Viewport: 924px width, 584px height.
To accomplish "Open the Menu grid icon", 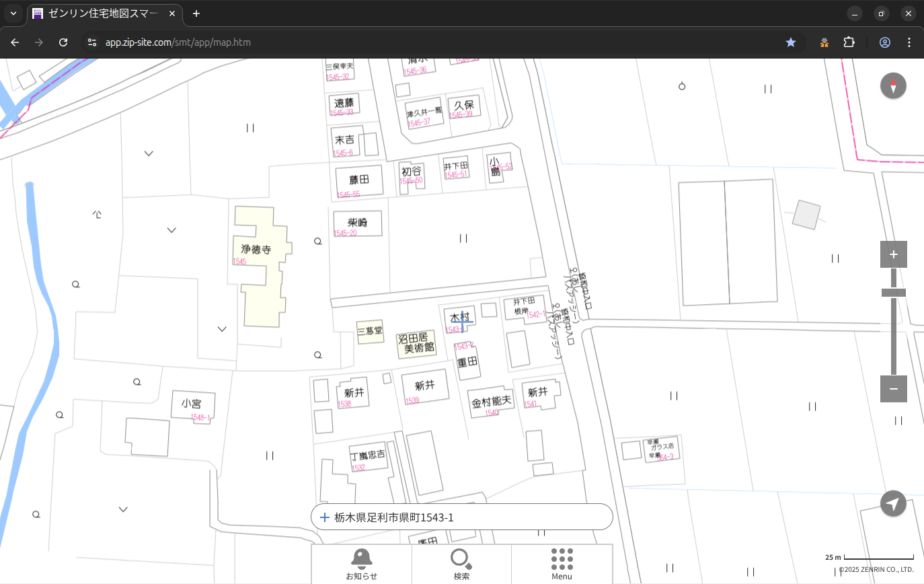I will pos(562,564).
